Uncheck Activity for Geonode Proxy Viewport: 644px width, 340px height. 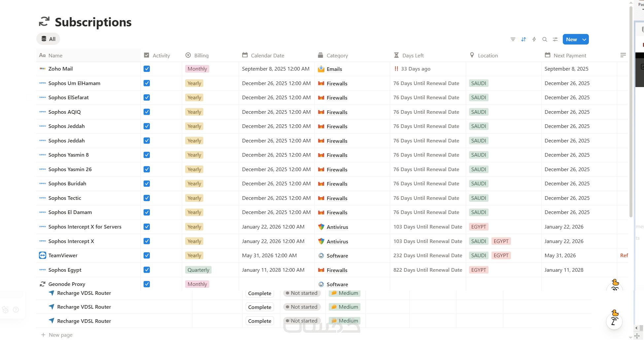click(147, 284)
